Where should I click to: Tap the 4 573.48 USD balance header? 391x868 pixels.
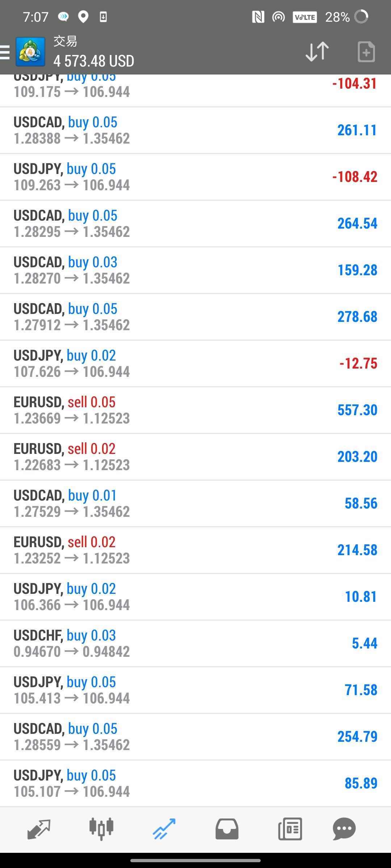[94, 61]
